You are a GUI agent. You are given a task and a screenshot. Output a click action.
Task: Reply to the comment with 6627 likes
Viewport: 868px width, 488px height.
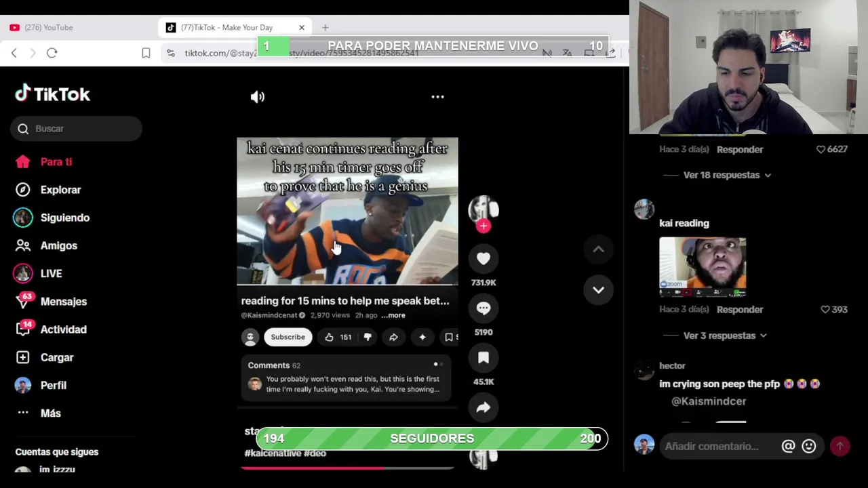click(x=740, y=149)
